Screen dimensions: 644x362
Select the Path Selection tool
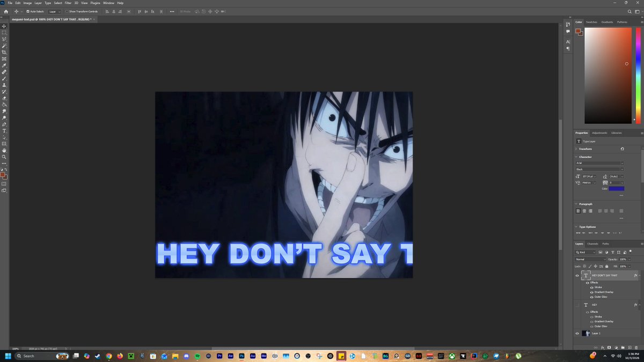4,137
